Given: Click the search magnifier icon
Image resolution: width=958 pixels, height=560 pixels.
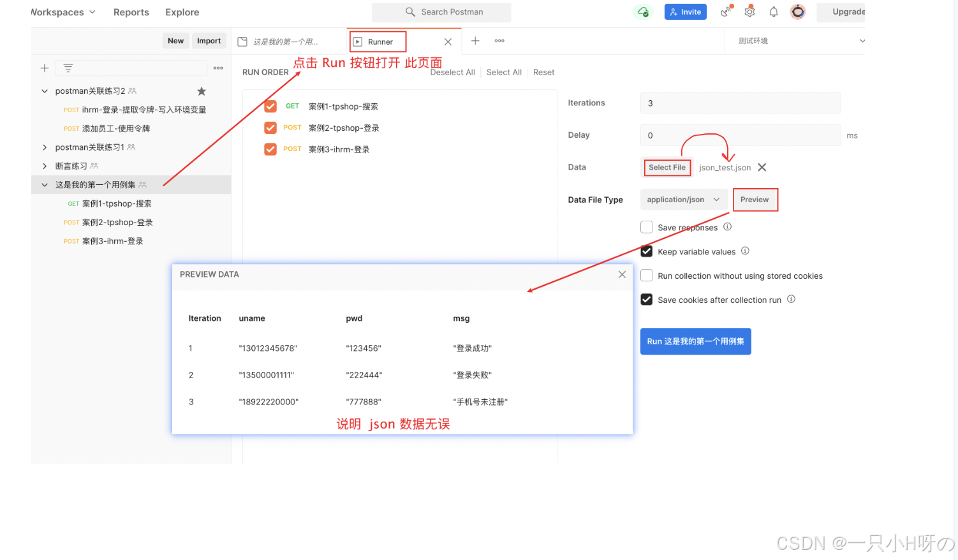Looking at the screenshot, I should tap(410, 11).
